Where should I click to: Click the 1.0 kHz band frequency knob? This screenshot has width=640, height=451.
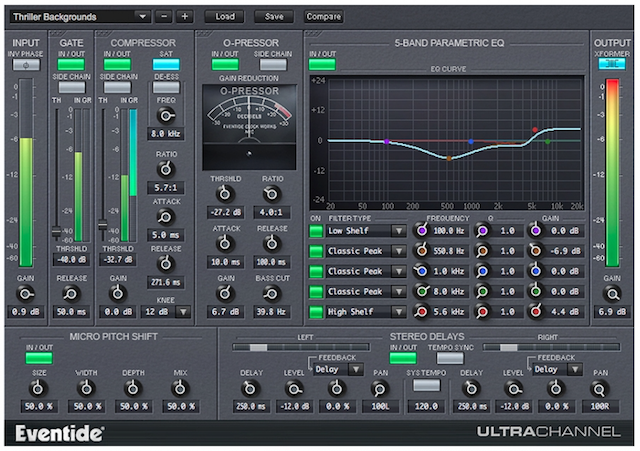pyautogui.click(x=422, y=271)
